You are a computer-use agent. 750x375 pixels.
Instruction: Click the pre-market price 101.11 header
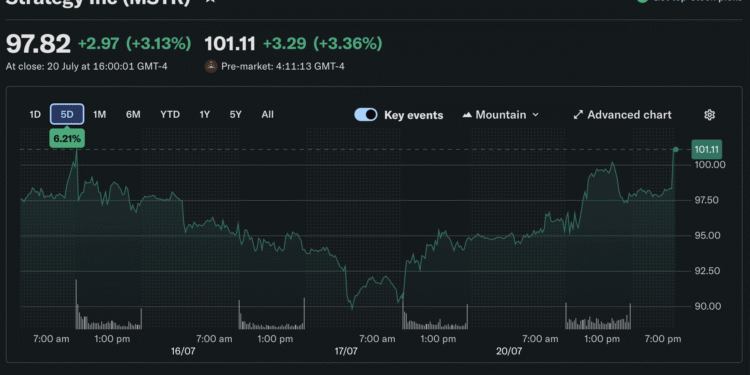(x=230, y=44)
